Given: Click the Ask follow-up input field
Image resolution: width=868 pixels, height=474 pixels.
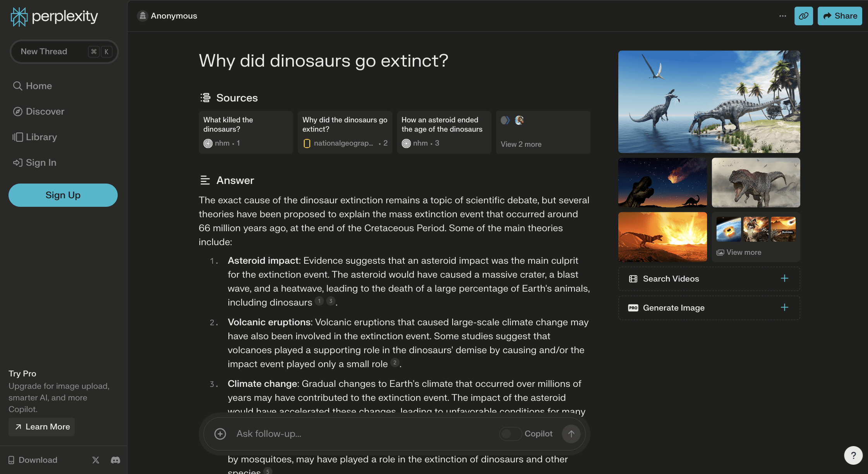Looking at the screenshot, I should 364,434.
